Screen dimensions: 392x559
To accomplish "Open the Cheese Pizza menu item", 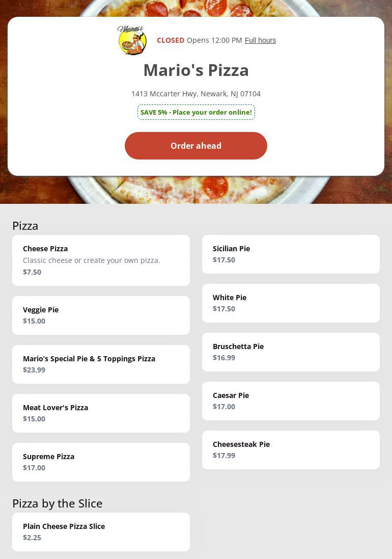I will tap(101, 260).
